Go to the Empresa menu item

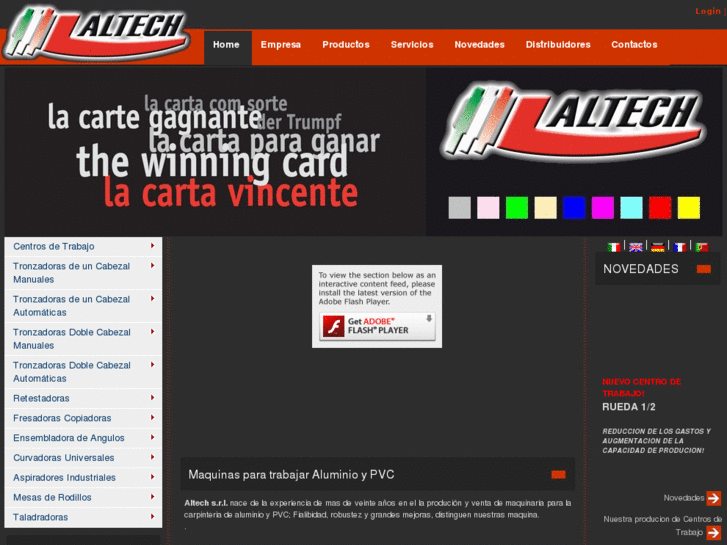[x=281, y=45]
